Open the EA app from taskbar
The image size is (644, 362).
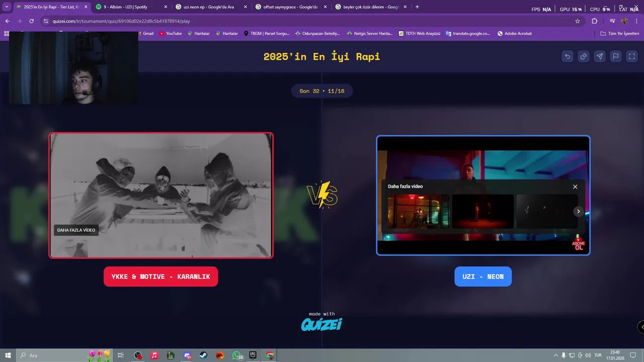click(x=220, y=355)
